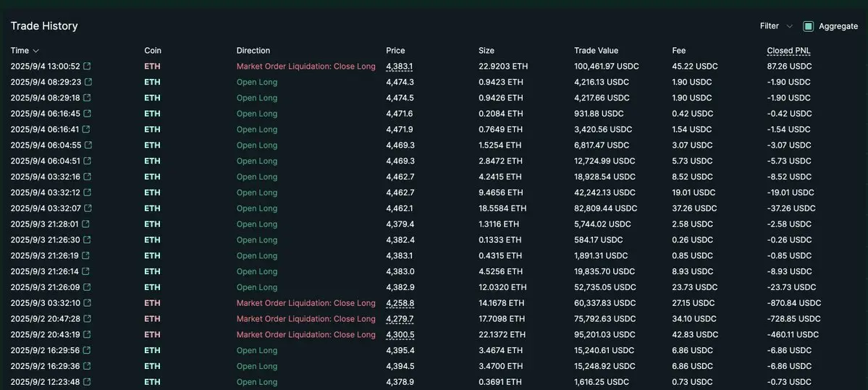Click the Fee column header
Image resolution: width=868 pixels, height=390 pixels.
pyautogui.click(x=678, y=51)
